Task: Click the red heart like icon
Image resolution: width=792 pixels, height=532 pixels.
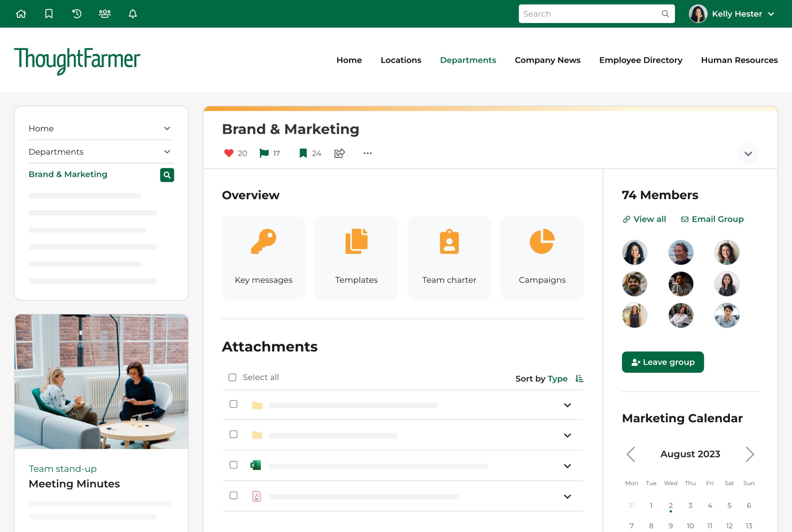Action: point(228,153)
